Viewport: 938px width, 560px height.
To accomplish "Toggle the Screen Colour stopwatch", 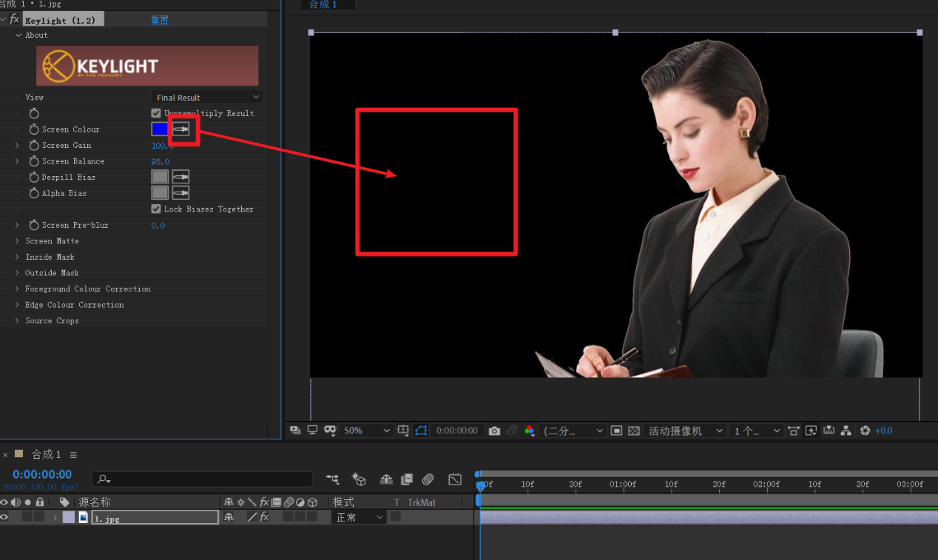I will point(34,129).
